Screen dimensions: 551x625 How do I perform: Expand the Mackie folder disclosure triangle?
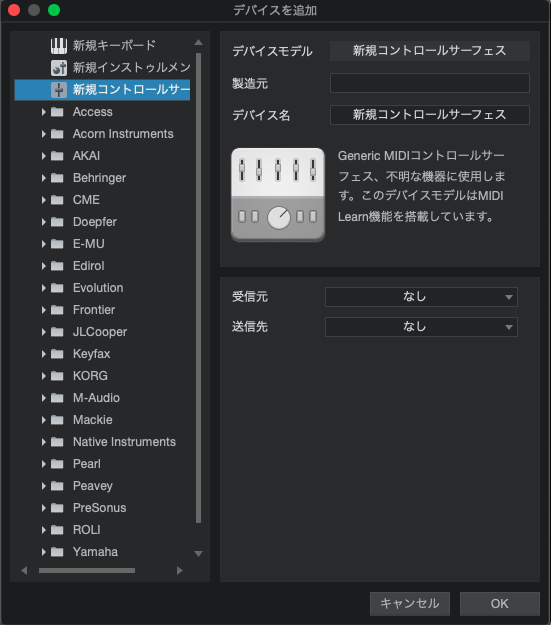tap(43, 420)
